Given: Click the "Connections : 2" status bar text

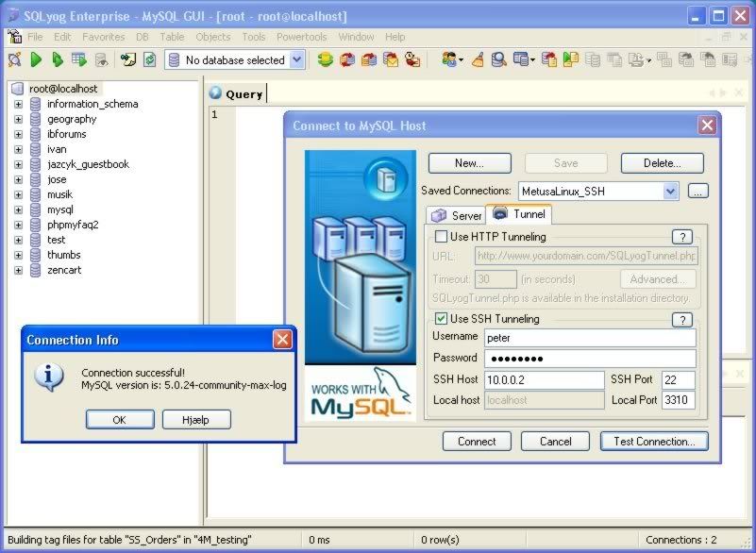Looking at the screenshot, I should pos(680,540).
